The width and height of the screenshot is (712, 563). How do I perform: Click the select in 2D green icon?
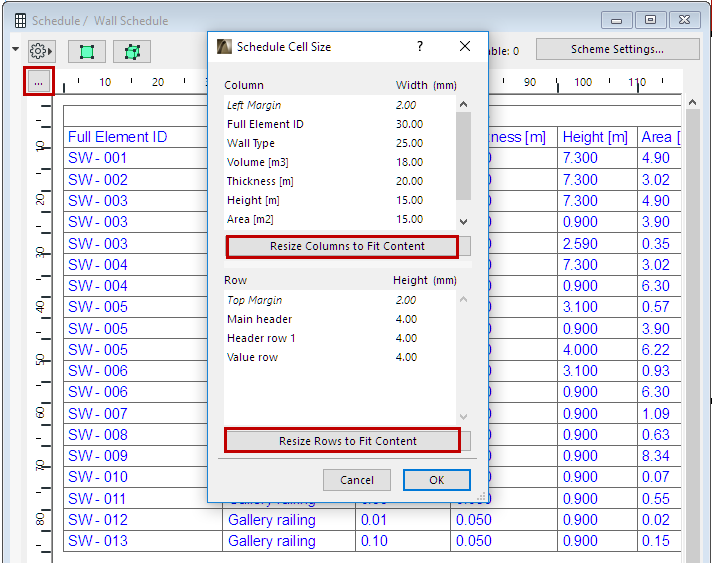[86, 51]
